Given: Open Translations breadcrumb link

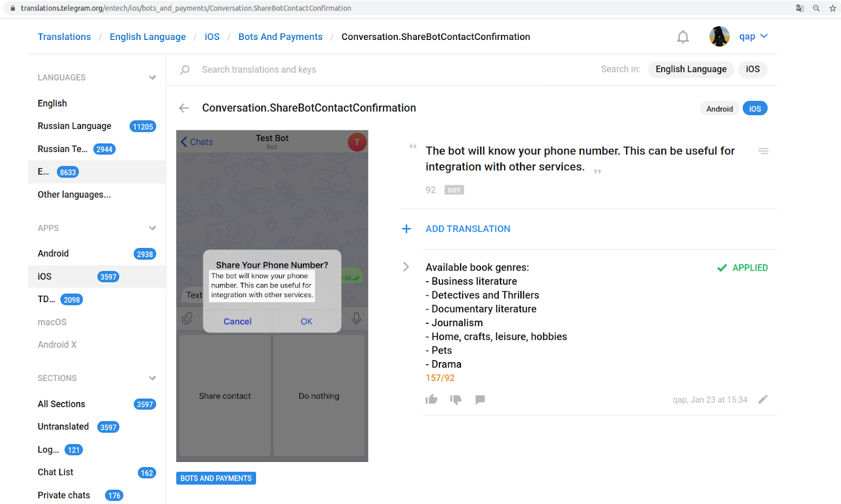Looking at the screenshot, I should pos(64,37).
